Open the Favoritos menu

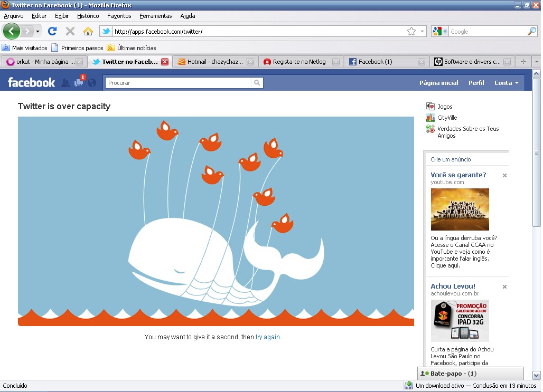pyautogui.click(x=119, y=16)
